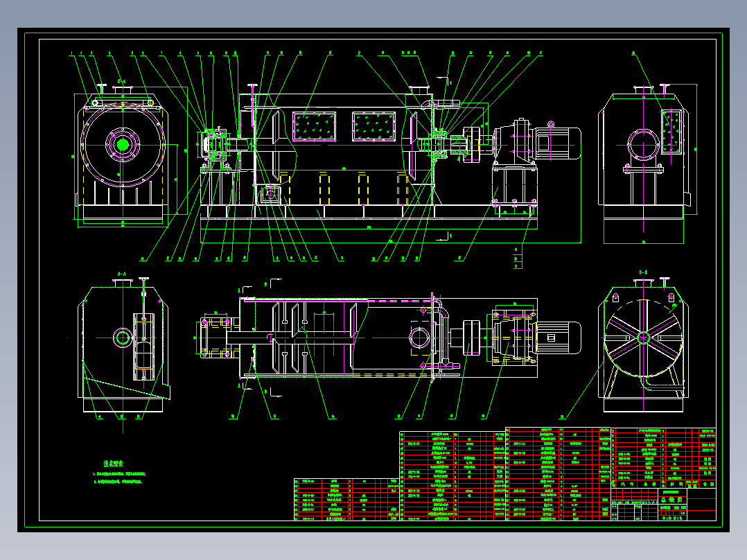
Task: Select the six-spoke wheel in the B-B view
Action: point(643,338)
